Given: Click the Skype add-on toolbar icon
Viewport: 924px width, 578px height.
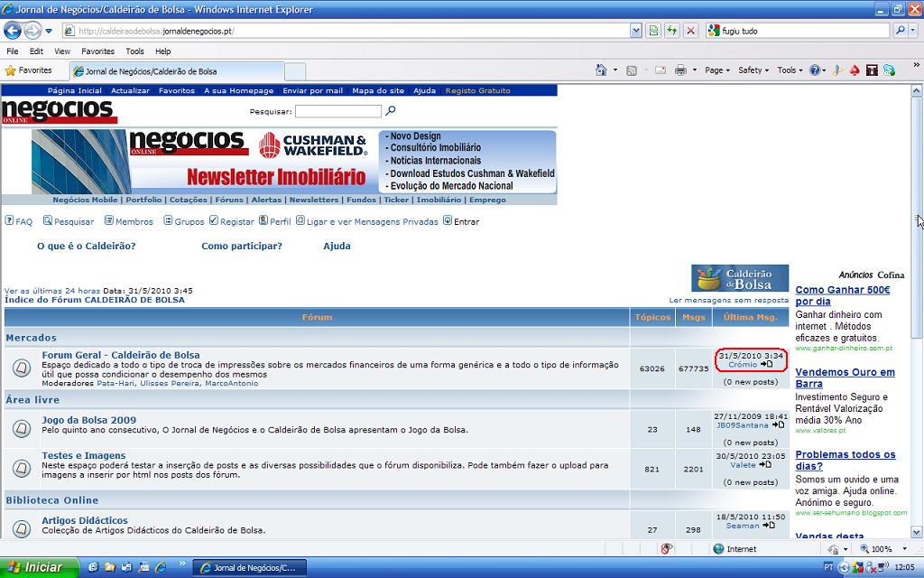Looking at the screenshot, I should coord(889,70).
